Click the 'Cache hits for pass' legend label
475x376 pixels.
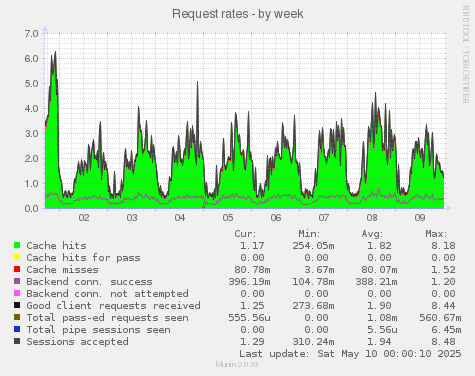click(x=83, y=258)
